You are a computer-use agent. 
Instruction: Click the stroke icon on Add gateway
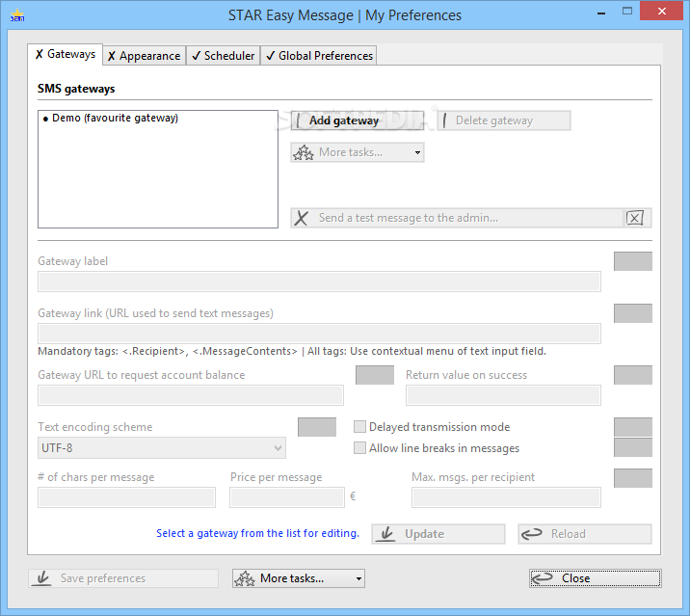pos(299,121)
